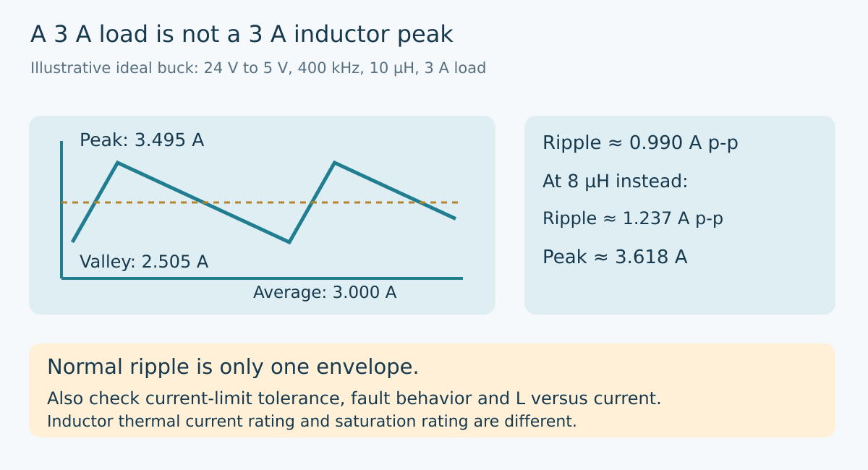Click the inductor thermal current rating sentence

click(x=312, y=421)
